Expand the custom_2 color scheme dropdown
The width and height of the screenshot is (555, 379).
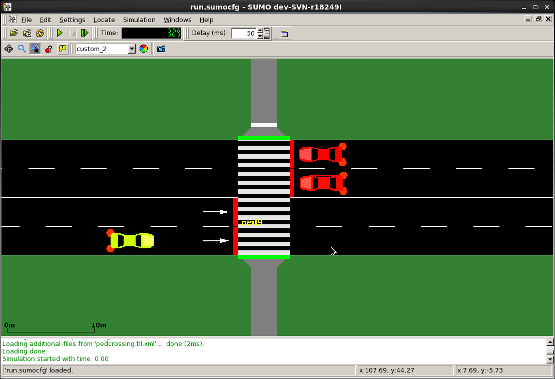(132, 49)
